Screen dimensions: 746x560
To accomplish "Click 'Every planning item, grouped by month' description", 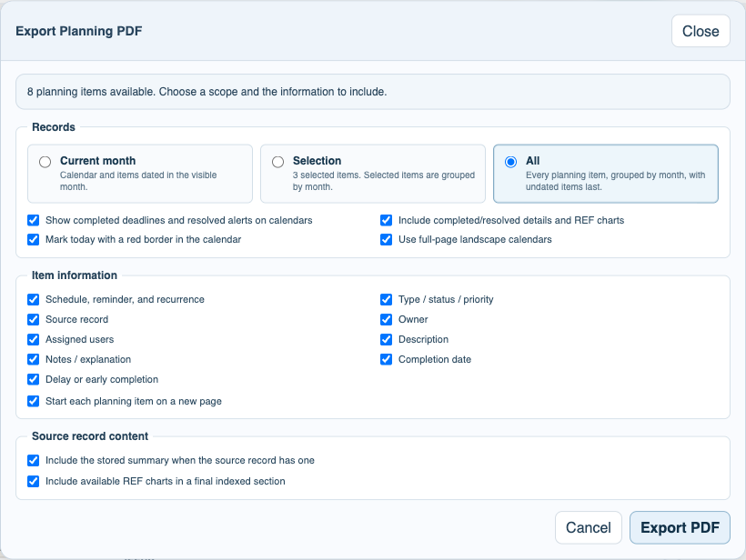I will [x=615, y=181].
